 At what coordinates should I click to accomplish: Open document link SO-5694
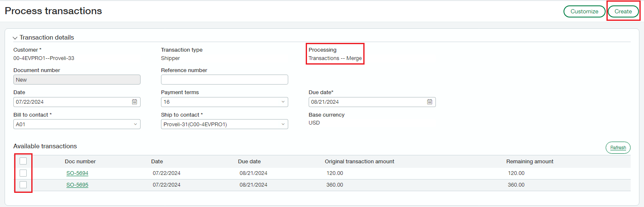click(x=77, y=173)
